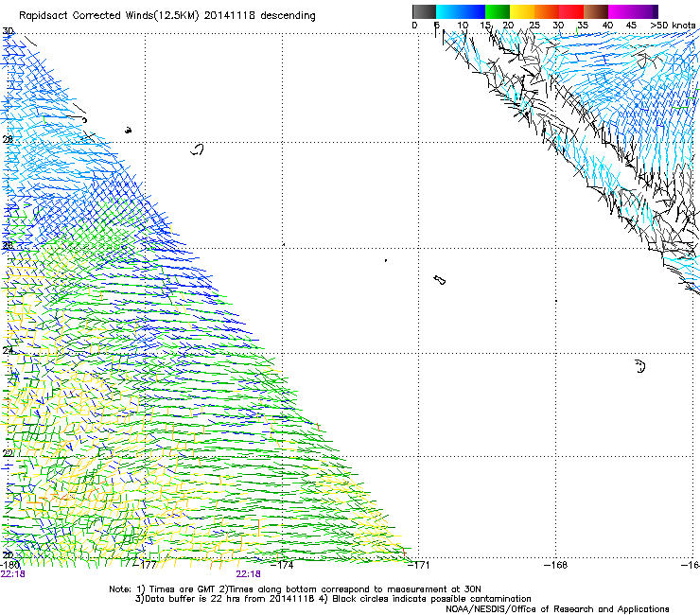Choose the brown 35-40 knots legend swatch
The height and width of the screenshot is (615, 700).
[x=596, y=11]
